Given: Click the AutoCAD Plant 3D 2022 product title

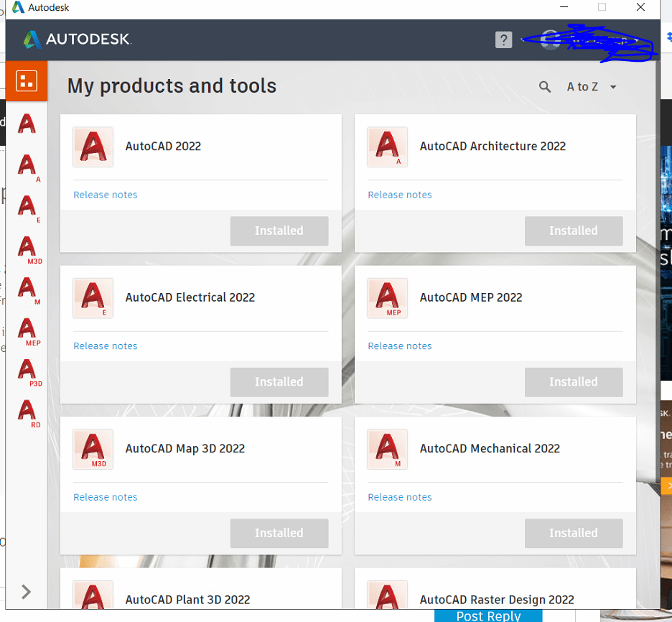Looking at the screenshot, I should pyautogui.click(x=187, y=600).
